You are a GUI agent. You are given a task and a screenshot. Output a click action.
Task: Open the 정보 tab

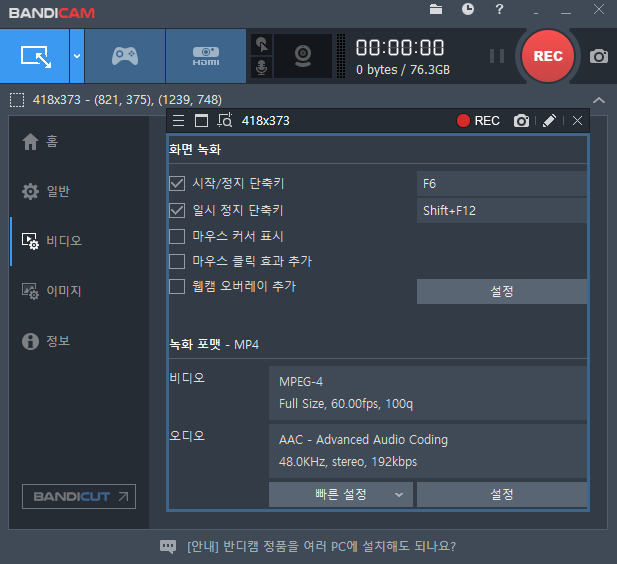[46, 341]
